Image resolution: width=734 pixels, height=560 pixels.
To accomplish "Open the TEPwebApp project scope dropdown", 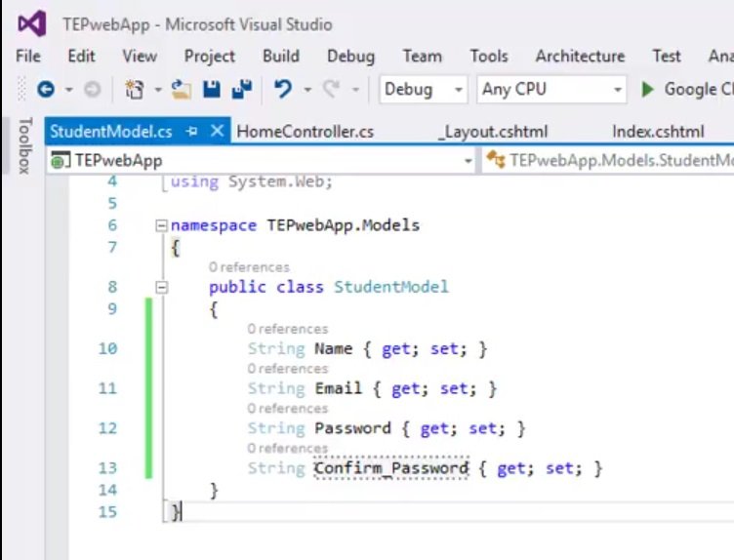I will point(261,160).
